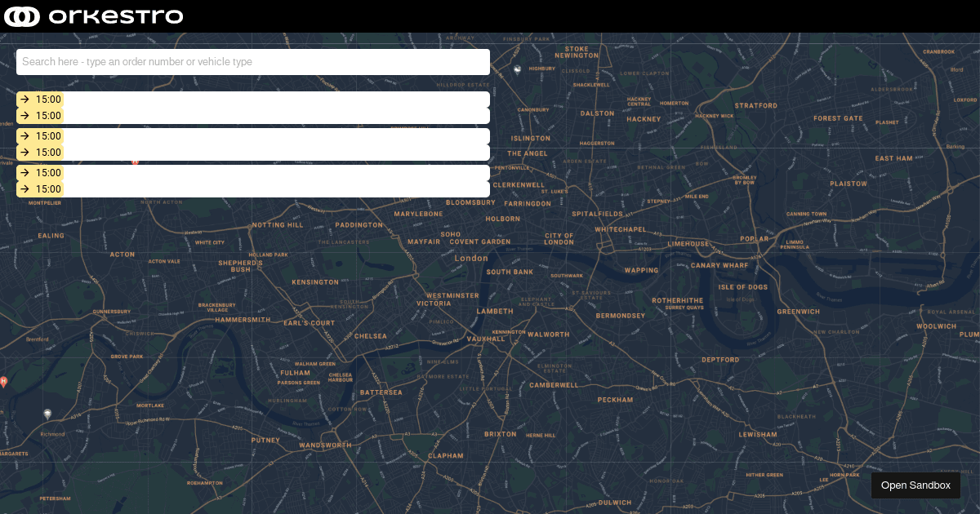
Task: Click the Islington label on the map
Action: [x=531, y=139]
